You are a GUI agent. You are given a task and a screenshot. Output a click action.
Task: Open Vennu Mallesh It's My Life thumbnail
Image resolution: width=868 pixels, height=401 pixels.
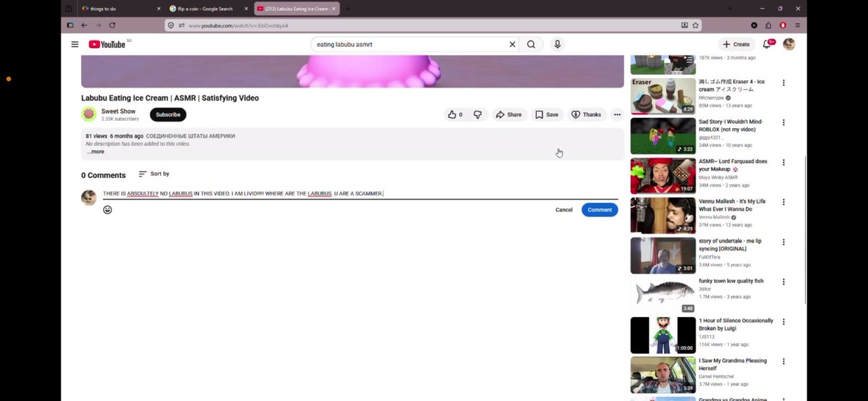coord(663,216)
